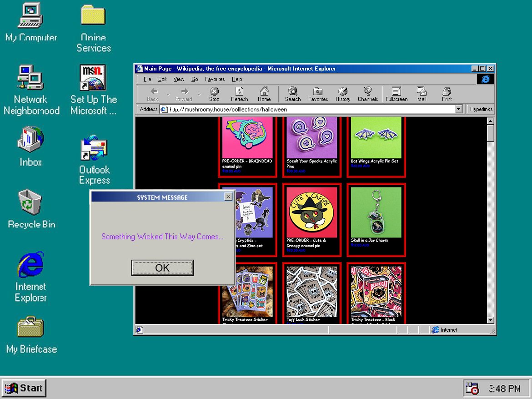The image size is (532, 399).
Task: Open the Skull in a Jar Charm product
Action: pyautogui.click(x=376, y=220)
